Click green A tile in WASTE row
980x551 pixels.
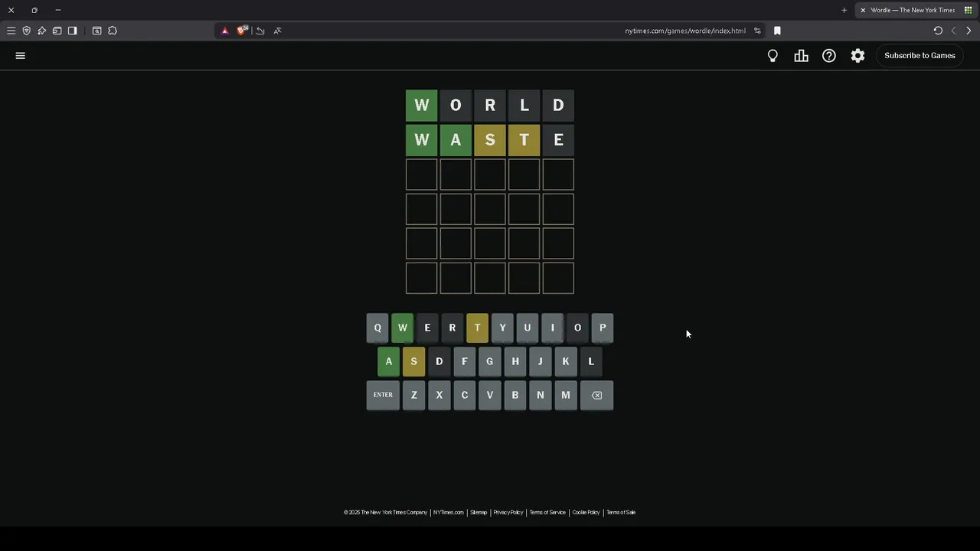tap(456, 140)
